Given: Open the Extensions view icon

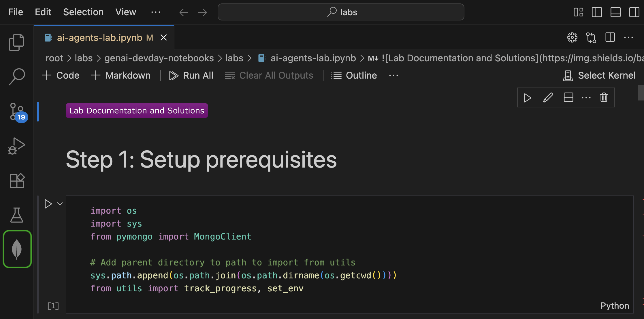Looking at the screenshot, I should [x=17, y=181].
